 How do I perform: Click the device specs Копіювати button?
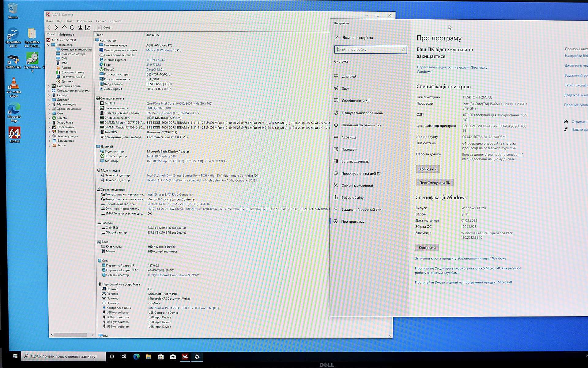pyautogui.click(x=428, y=169)
